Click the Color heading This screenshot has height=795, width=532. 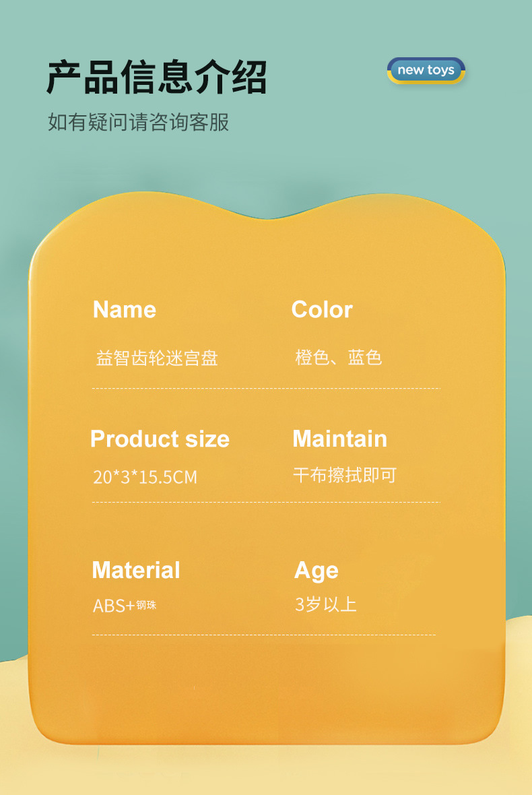coord(322,309)
